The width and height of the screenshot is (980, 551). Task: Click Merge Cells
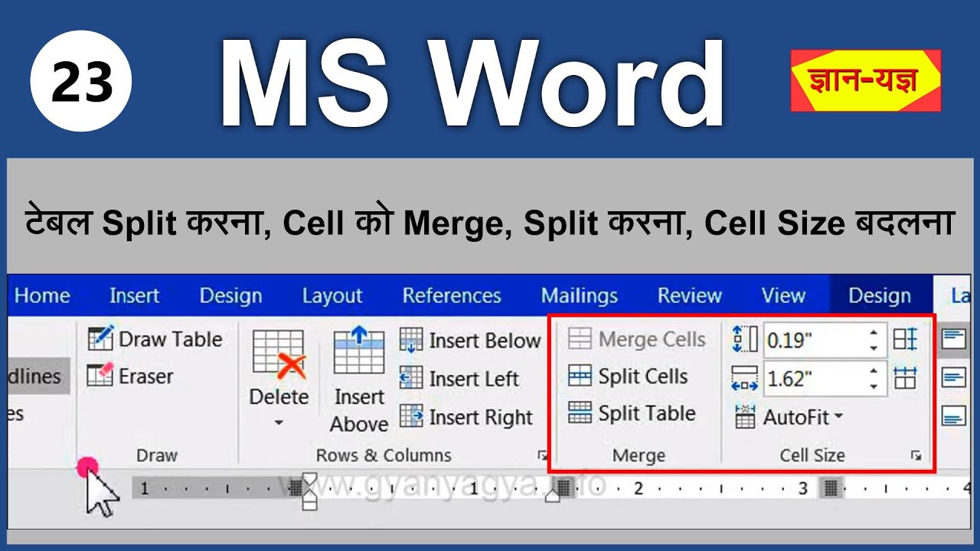point(637,339)
